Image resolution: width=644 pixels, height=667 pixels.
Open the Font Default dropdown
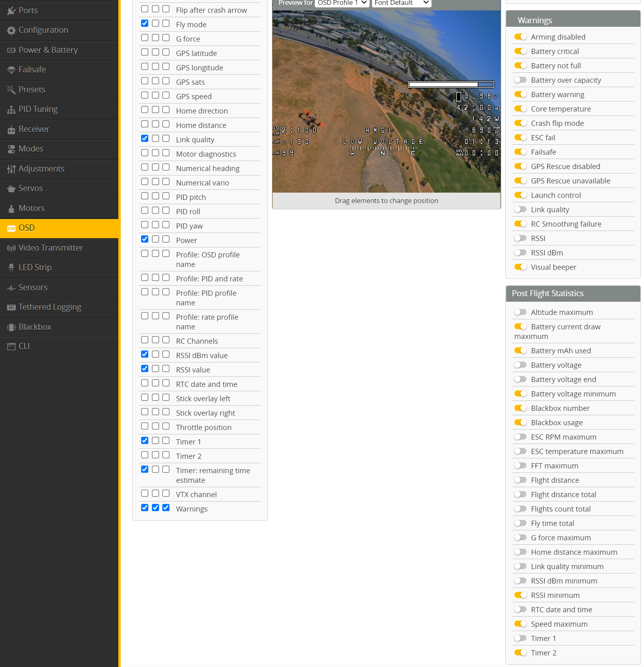tap(401, 3)
